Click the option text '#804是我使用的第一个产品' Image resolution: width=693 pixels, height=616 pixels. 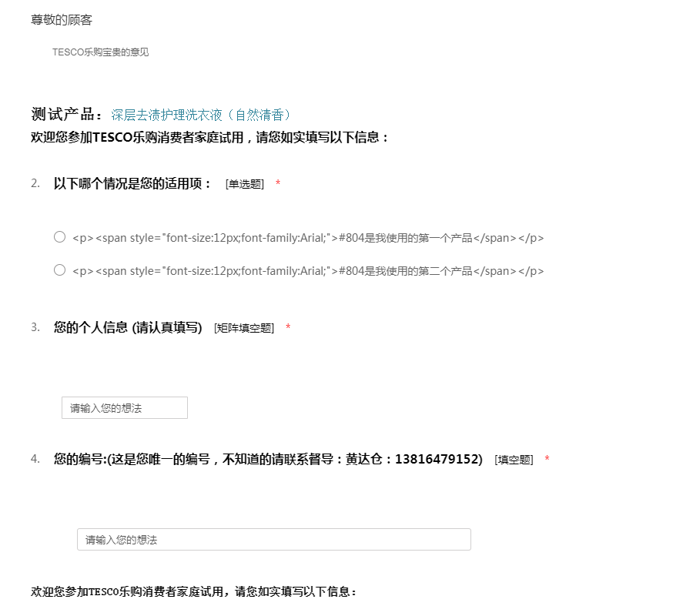tap(308, 238)
